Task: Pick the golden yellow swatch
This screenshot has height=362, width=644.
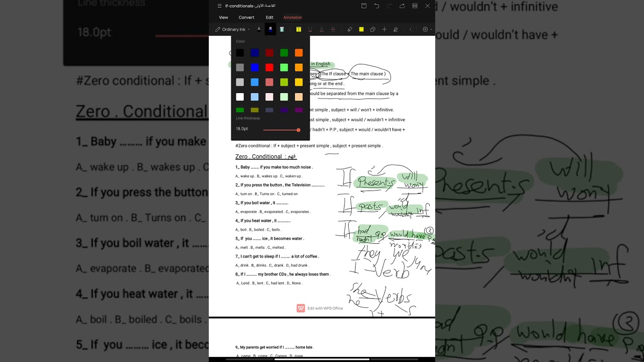Action: (x=298, y=82)
